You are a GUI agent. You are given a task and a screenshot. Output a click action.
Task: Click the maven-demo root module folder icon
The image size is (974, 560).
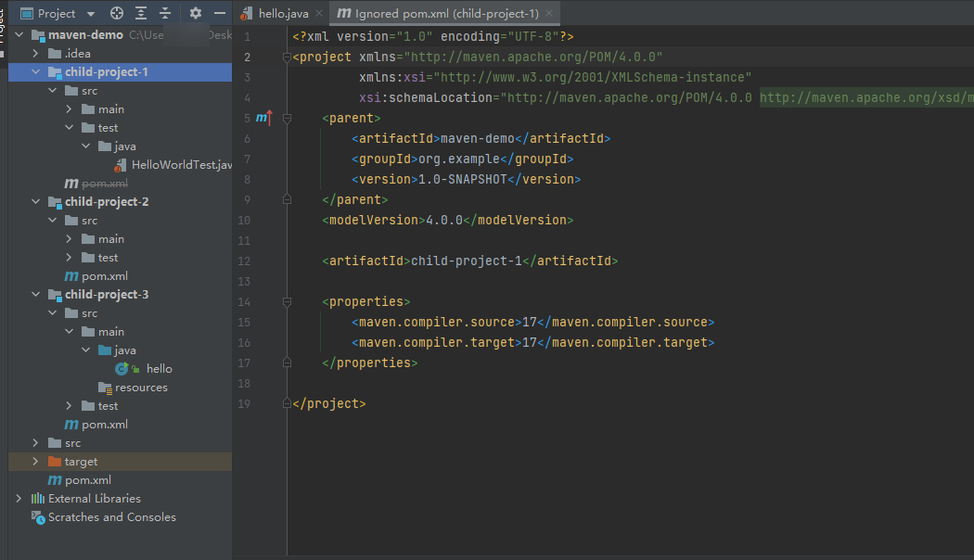tap(38, 34)
